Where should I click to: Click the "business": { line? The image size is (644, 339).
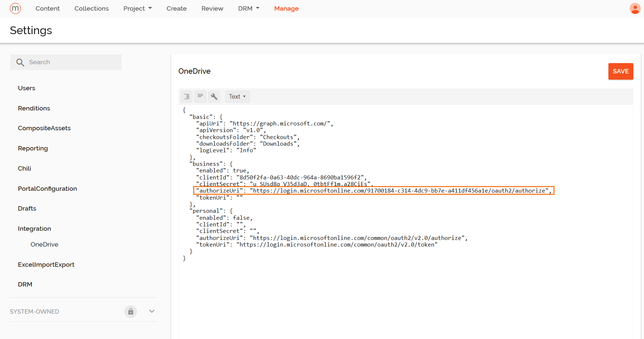[x=211, y=164]
